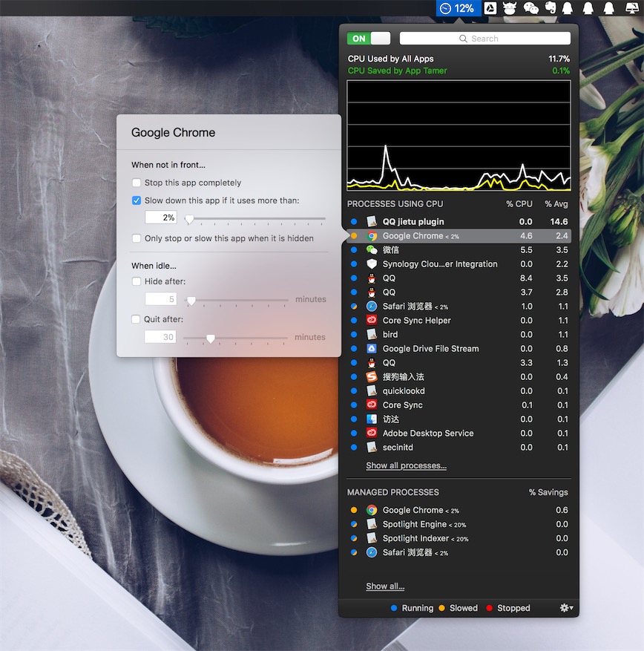Click the Core Sync Helper icon
The width and height of the screenshot is (644, 651).
pyautogui.click(x=372, y=320)
